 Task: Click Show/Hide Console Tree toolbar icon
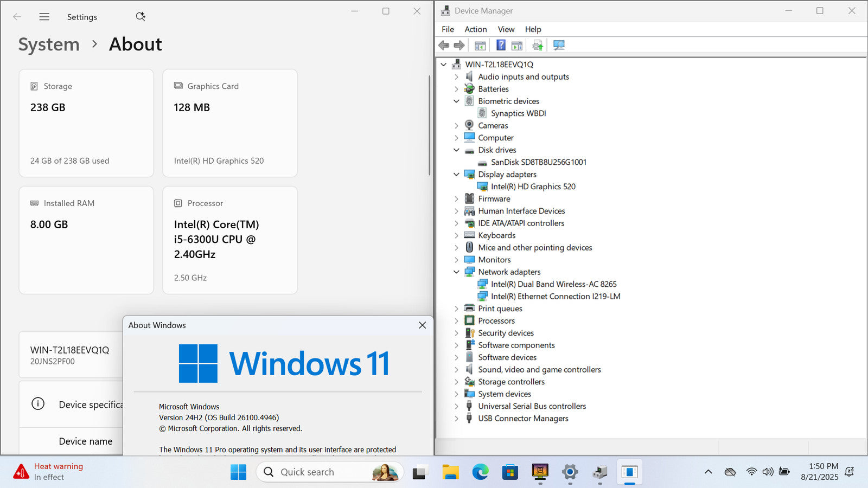tap(480, 46)
